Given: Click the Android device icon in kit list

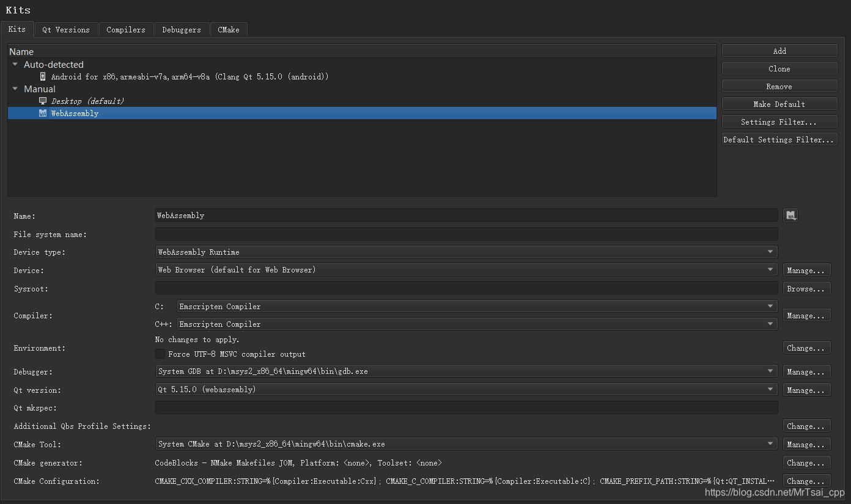Looking at the screenshot, I should [43, 76].
